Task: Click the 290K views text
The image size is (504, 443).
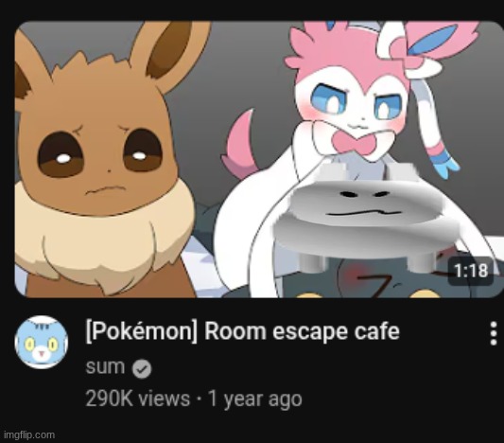Action: pos(137,399)
